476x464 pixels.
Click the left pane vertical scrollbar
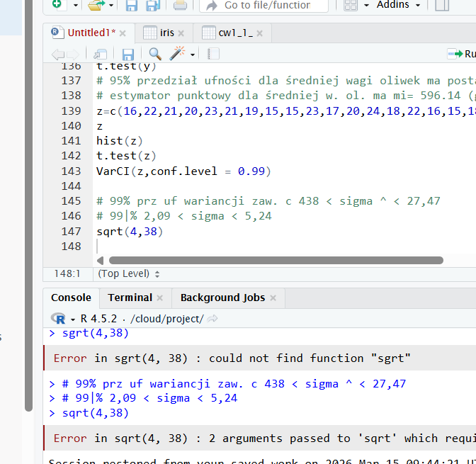click(29, 205)
